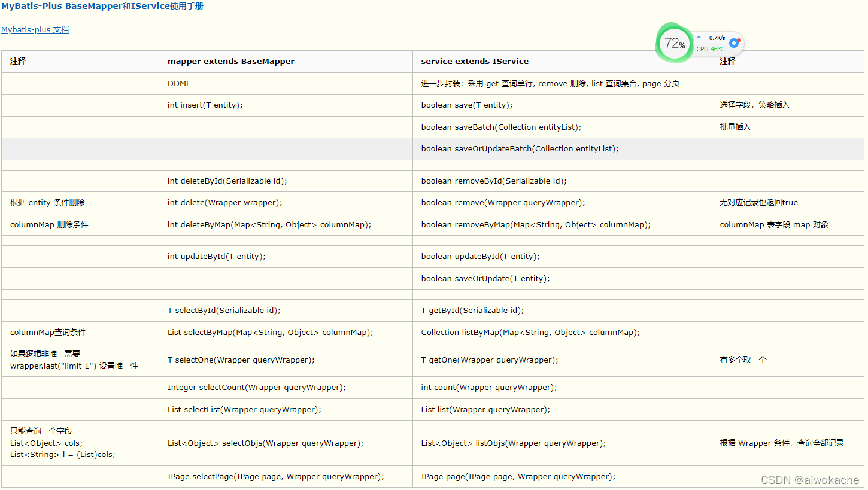This screenshot has width=868, height=490.
Task: Click the CSDN @aiwokache watermark
Action: pos(809,480)
